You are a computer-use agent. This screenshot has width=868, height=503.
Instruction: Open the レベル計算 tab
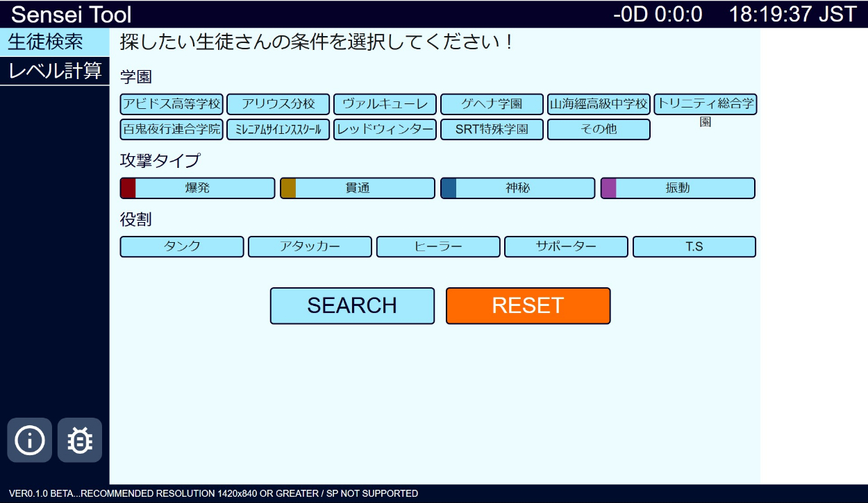(x=55, y=71)
